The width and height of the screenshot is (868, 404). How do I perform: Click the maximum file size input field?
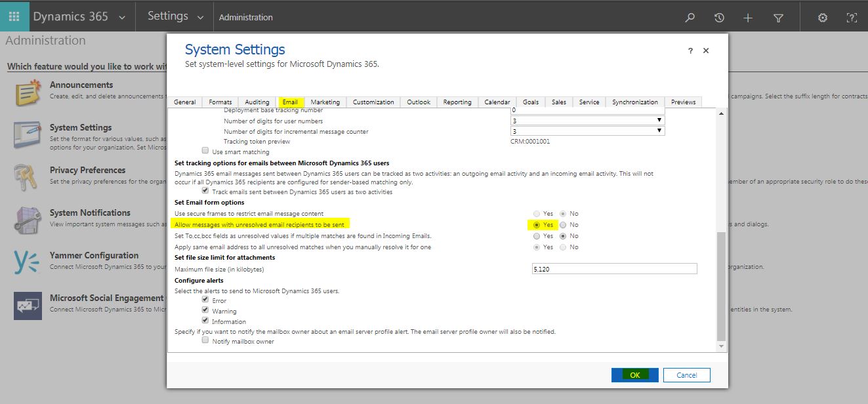tap(615, 269)
